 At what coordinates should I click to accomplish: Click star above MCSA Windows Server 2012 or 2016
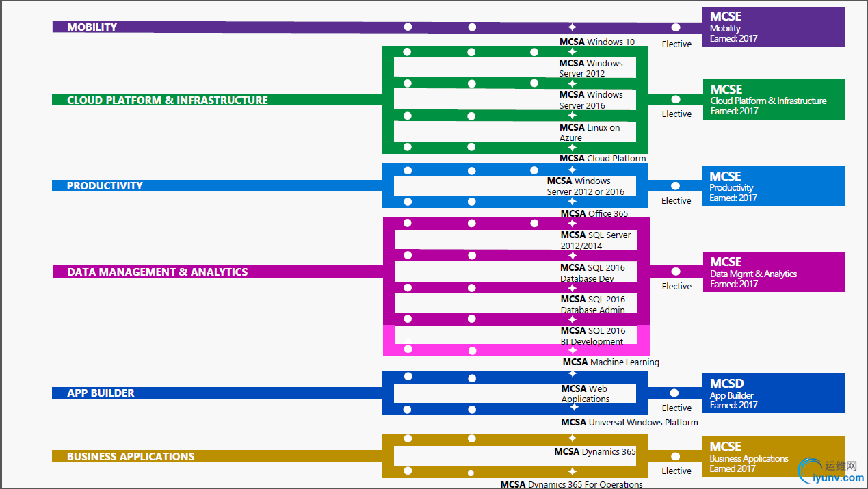point(573,170)
